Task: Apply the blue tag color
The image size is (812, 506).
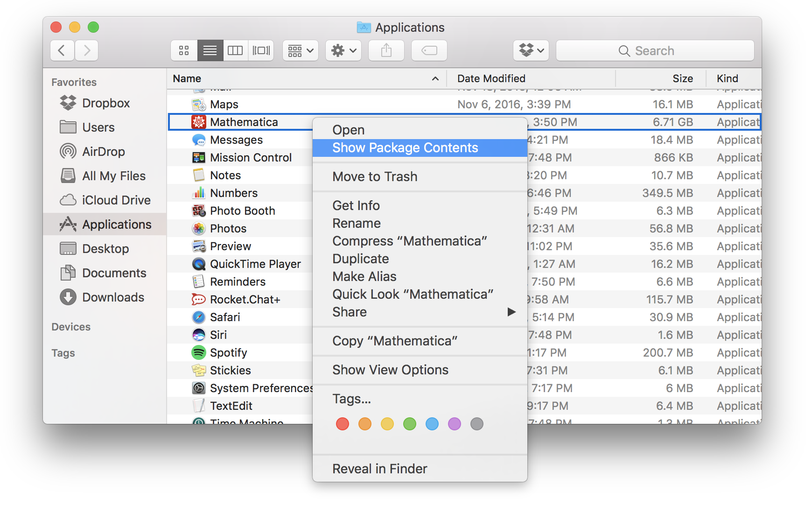Action: (432, 424)
